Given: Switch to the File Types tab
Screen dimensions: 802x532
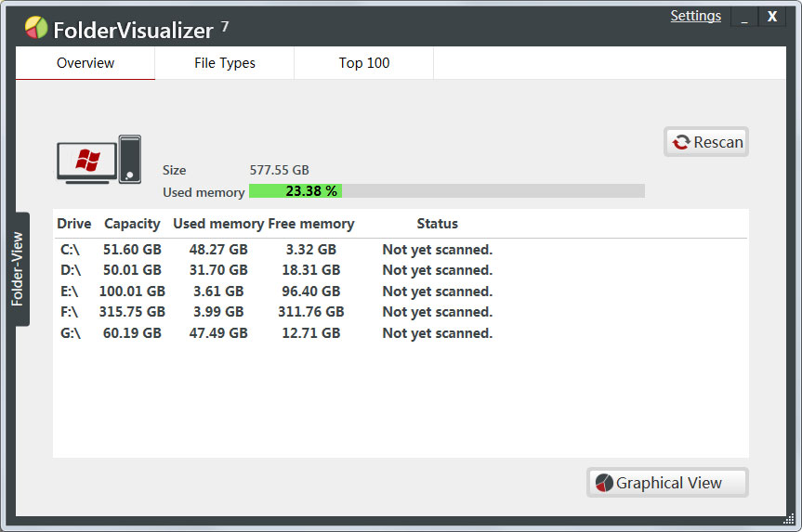Looking at the screenshot, I should (225, 63).
